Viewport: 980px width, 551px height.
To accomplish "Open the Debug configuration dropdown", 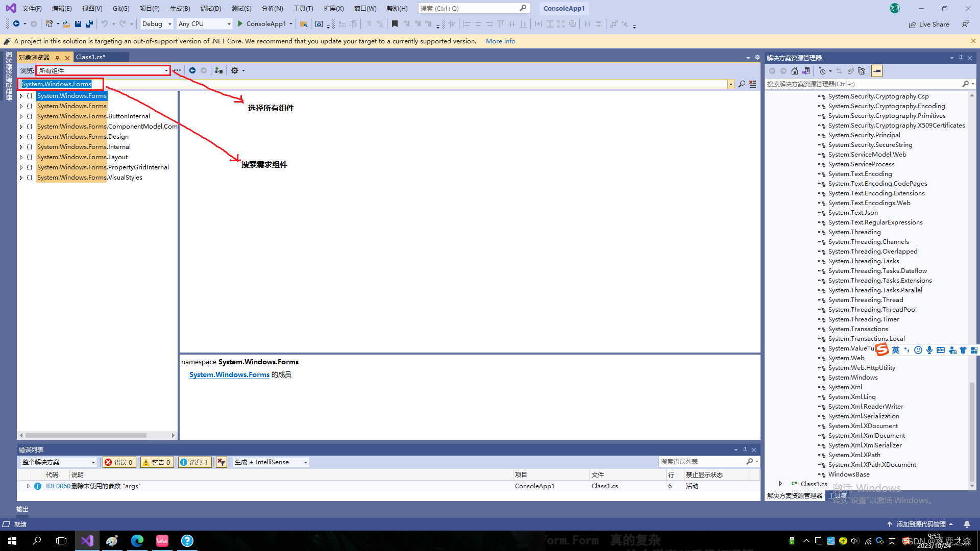I will (x=157, y=24).
